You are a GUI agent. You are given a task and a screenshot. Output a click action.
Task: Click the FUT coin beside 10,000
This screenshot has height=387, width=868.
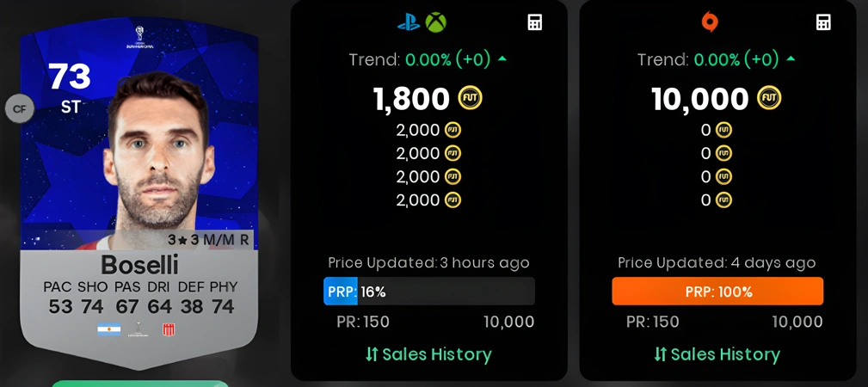click(x=769, y=99)
